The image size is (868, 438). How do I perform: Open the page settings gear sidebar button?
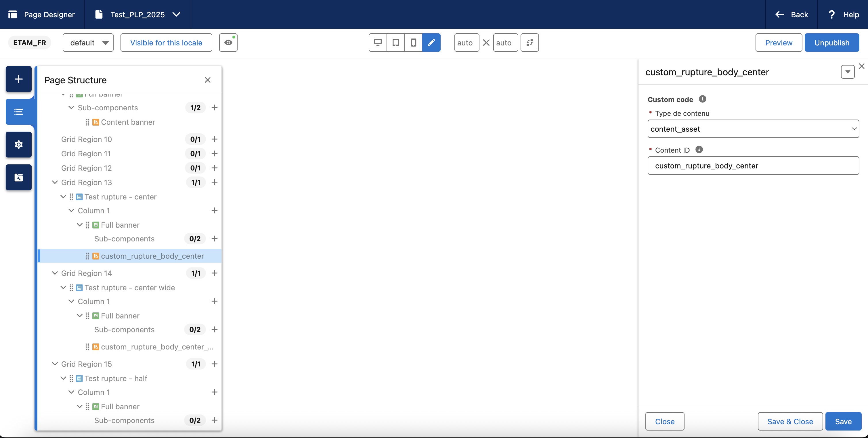18,145
